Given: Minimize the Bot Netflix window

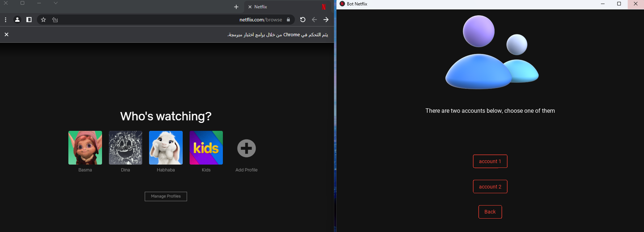Looking at the screenshot, I should point(603,4).
